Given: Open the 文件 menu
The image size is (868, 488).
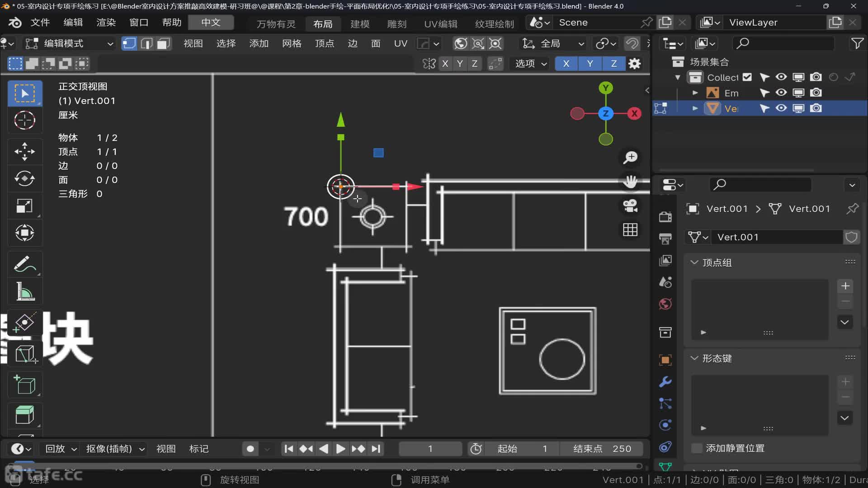Looking at the screenshot, I should (x=40, y=23).
